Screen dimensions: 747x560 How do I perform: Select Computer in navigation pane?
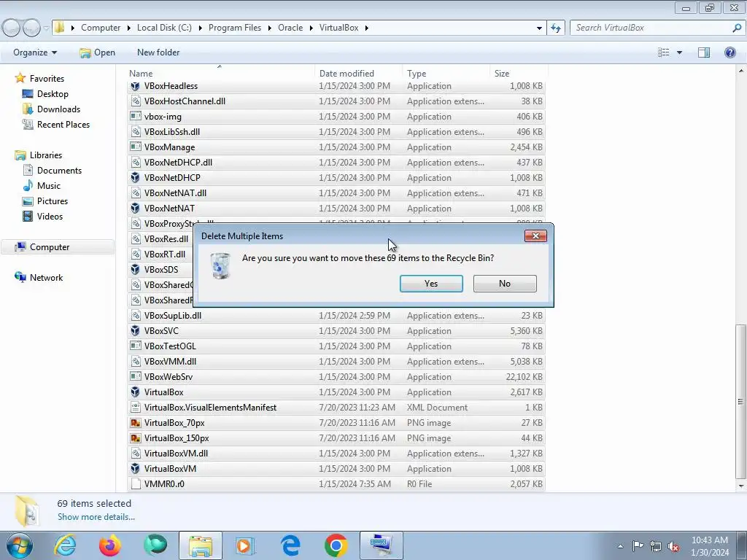pos(49,247)
